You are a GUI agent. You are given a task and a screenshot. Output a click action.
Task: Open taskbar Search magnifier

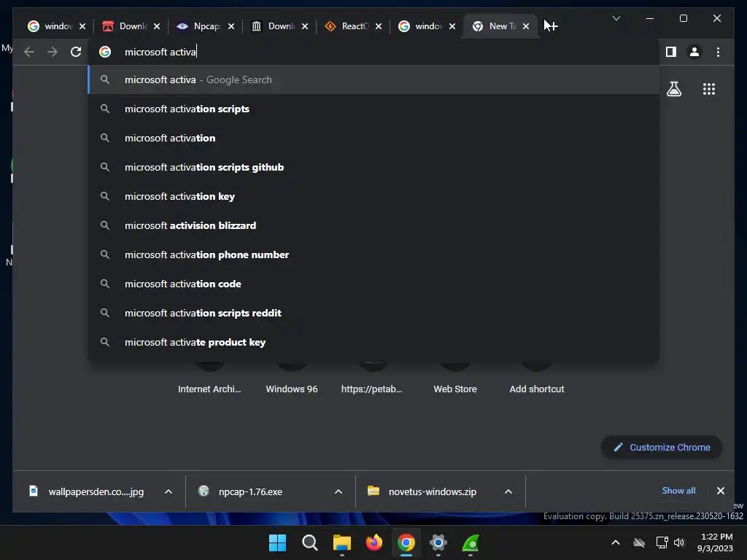(309, 542)
